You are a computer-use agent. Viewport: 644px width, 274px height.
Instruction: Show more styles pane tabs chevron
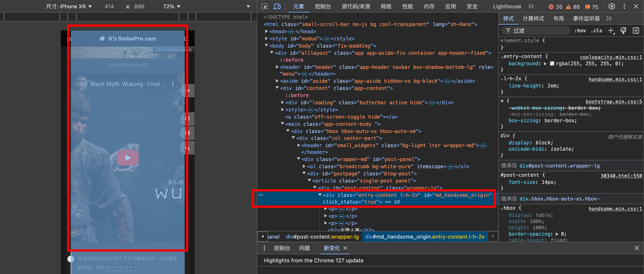click(x=609, y=19)
